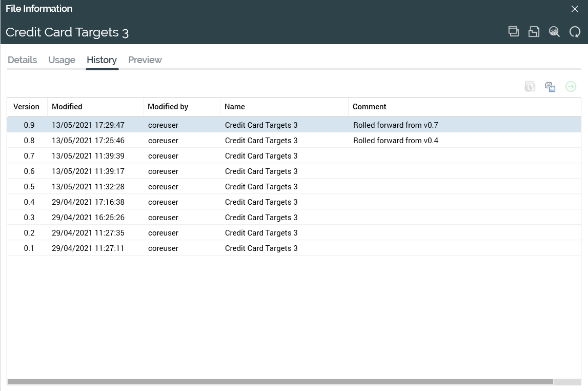Close the File Information dialog

(575, 9)
